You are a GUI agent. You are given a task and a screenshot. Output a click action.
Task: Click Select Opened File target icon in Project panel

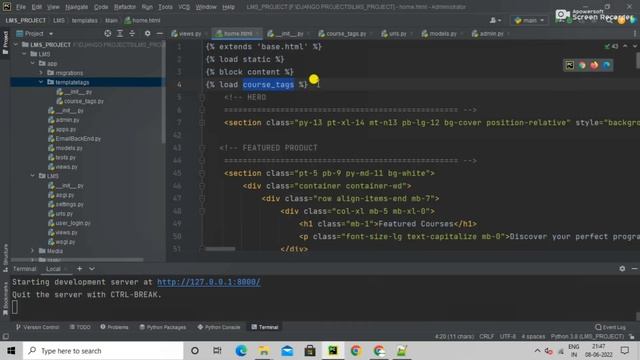point(107,33)
